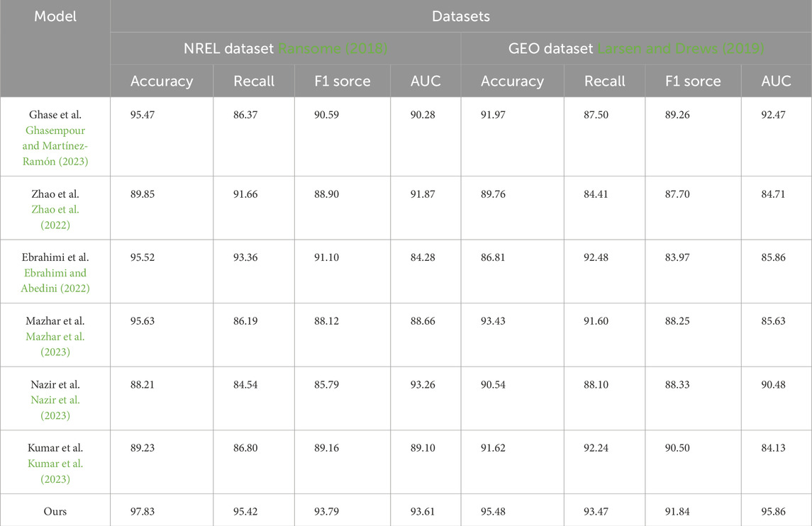The image size is (812, 526).
Task: Select the Model column header
Action: pos(55,16)
